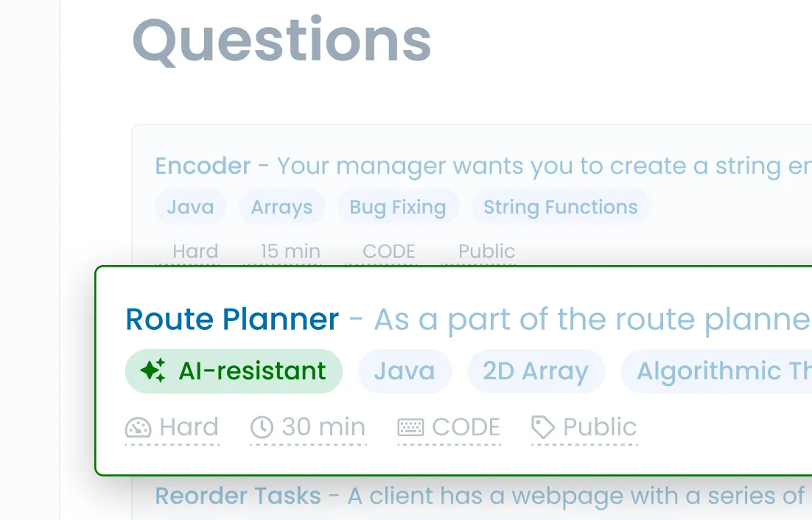Expand the Encoder question details
Viewport: 812px width, 520px height.
point(203,165)
